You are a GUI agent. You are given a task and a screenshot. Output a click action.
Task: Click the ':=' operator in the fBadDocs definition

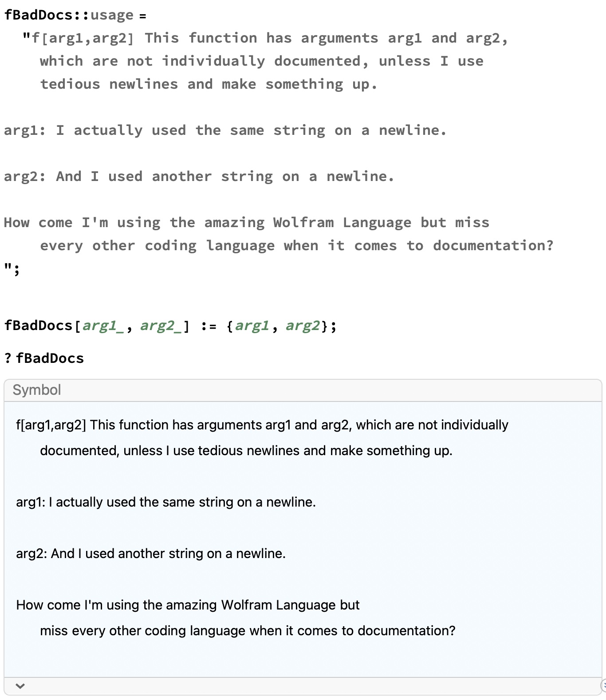pyautogui.click(x=208, y=326)
